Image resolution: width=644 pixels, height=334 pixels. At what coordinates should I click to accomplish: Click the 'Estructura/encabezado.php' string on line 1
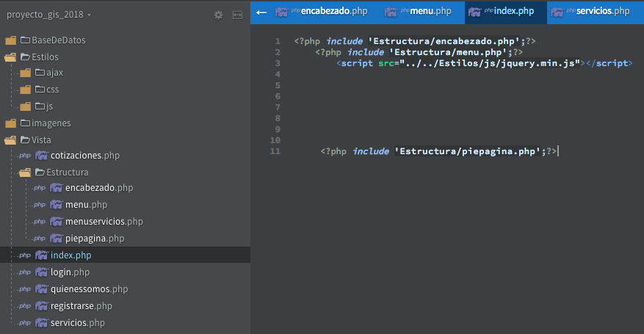tap(444, 41)
